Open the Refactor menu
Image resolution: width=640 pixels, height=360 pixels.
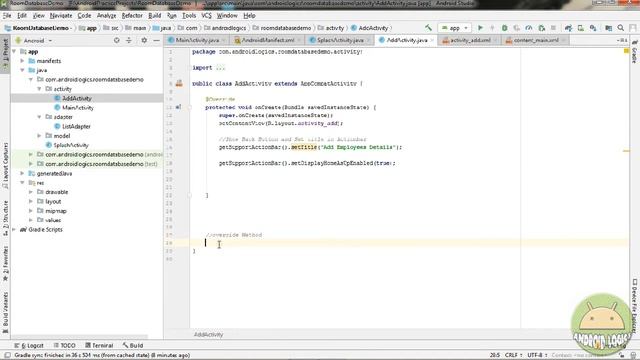[x=132, y=16]
